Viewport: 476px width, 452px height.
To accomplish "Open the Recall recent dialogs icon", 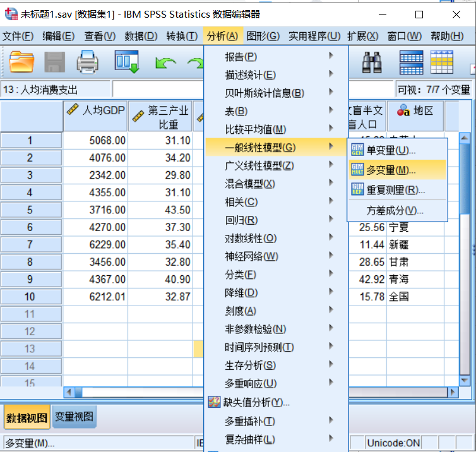I will pos(127,62).
